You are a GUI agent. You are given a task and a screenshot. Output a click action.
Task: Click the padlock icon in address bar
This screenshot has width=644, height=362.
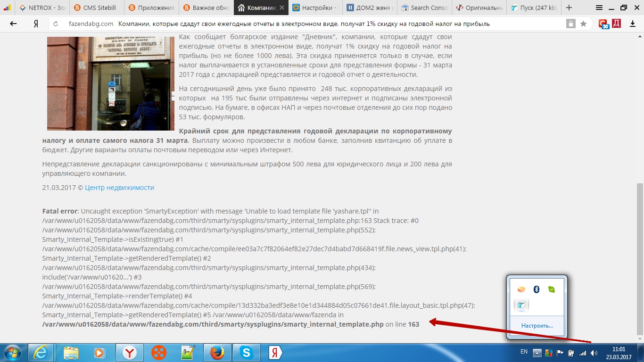[571, 24]
